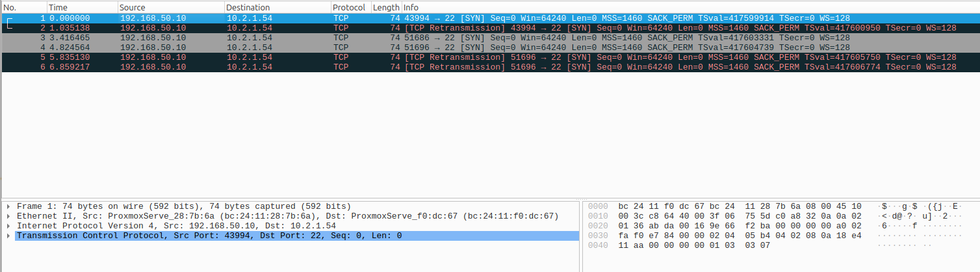Select packet 2 TCP Retransmission at 1.035138
The height and width of the screenshot is (272, 980).
[x=490, y=28]
